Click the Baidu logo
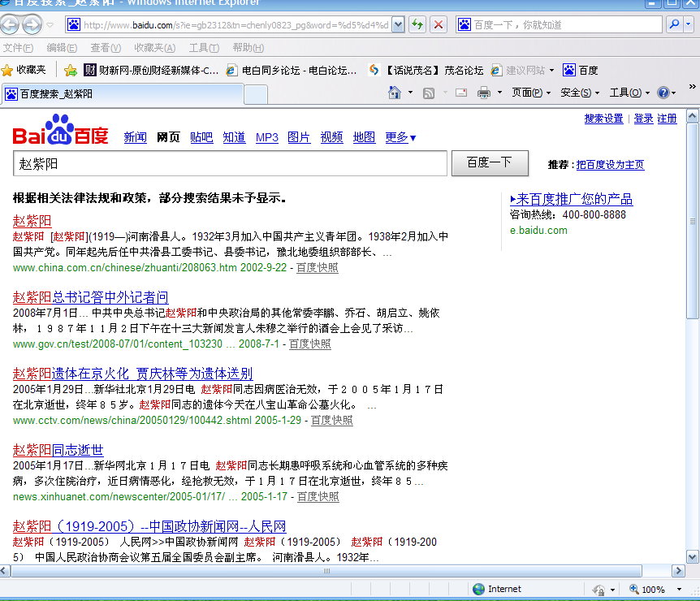Screen dimensions: 700x601 point(60,132)
